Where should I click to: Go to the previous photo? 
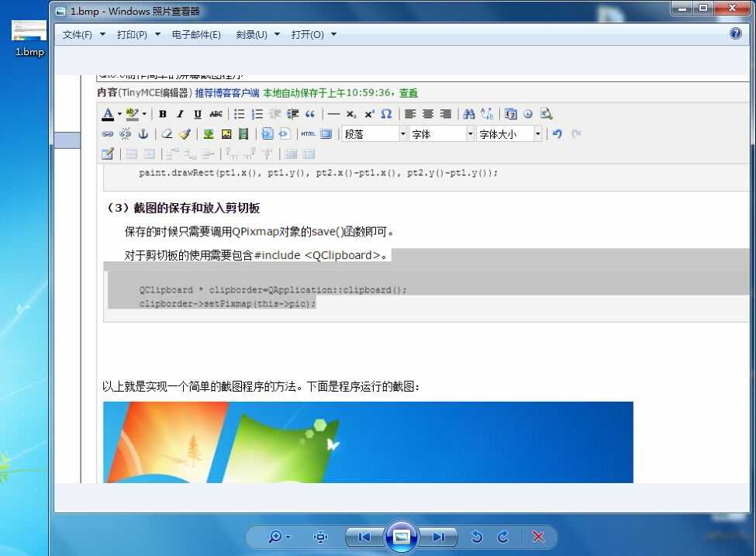point(364,537)
